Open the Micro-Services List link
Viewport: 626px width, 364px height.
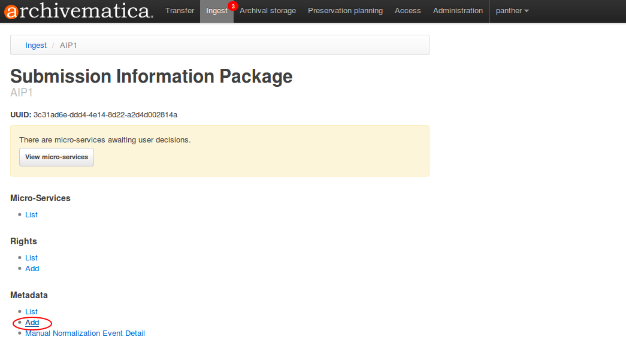[31, 215]
